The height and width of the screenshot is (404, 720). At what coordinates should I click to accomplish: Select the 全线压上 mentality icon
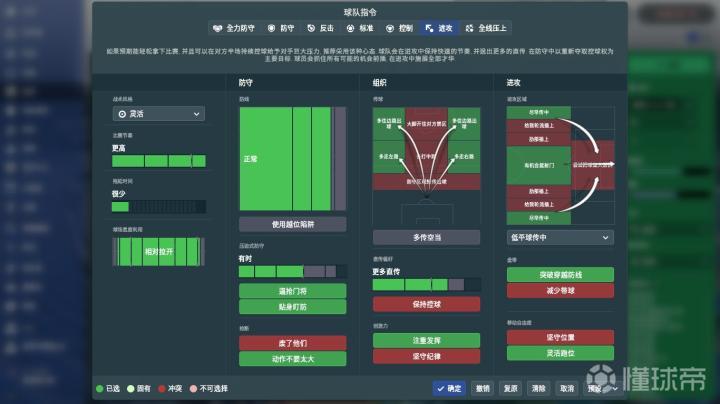(470, 29)
